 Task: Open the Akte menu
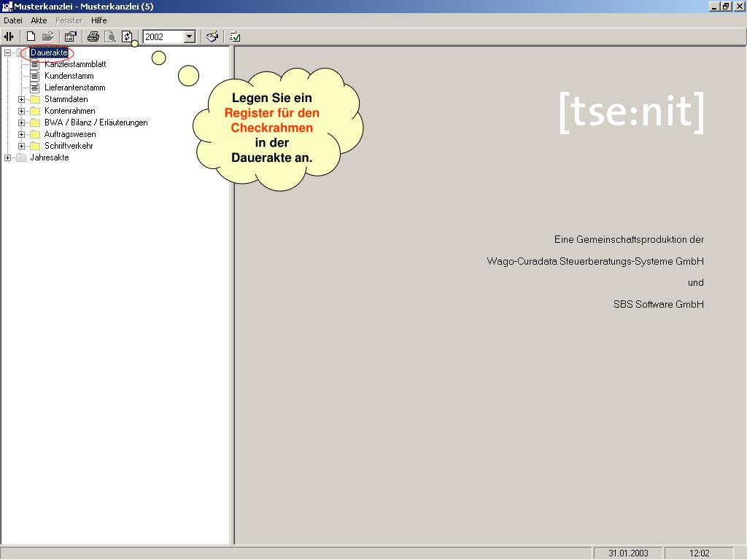(x=39, y=20)
